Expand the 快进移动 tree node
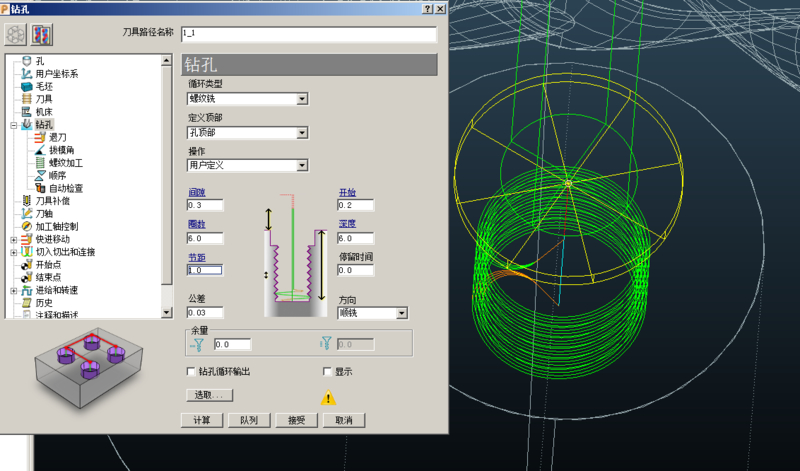The image size is (800, 471). pos(14,239)
